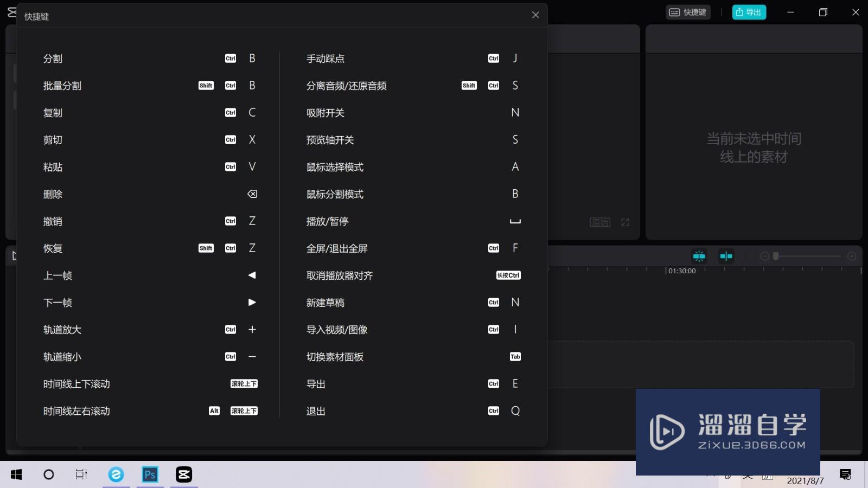
Task: Click the 长按Ctrl badge for 取消播放器对齐
Action: 509,275
